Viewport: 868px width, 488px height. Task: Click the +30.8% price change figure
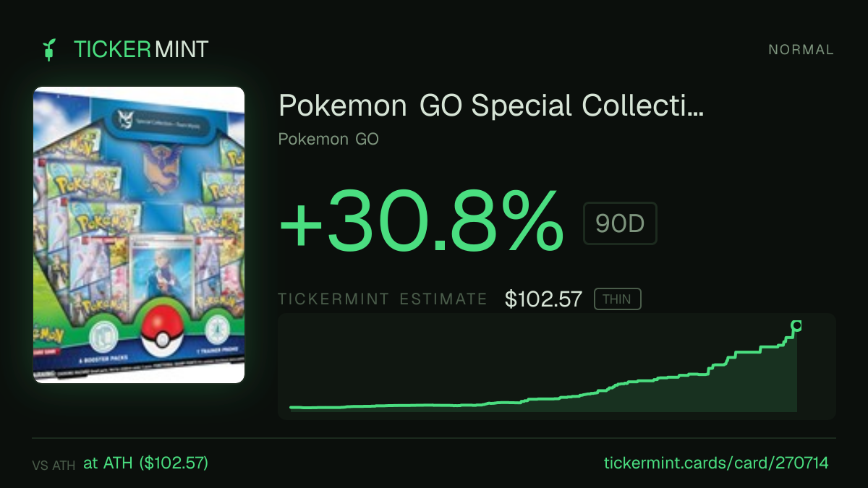coord(421,221)
